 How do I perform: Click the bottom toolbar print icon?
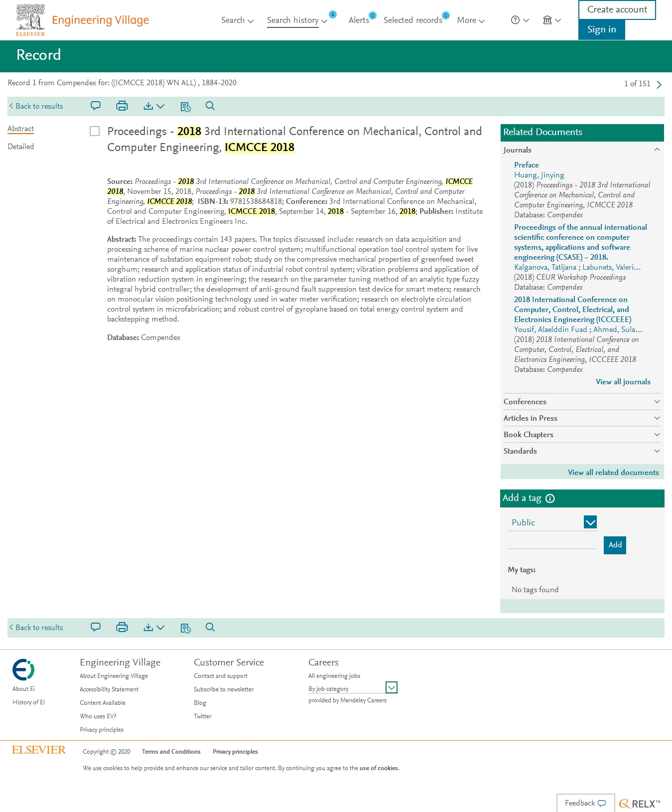122,627
